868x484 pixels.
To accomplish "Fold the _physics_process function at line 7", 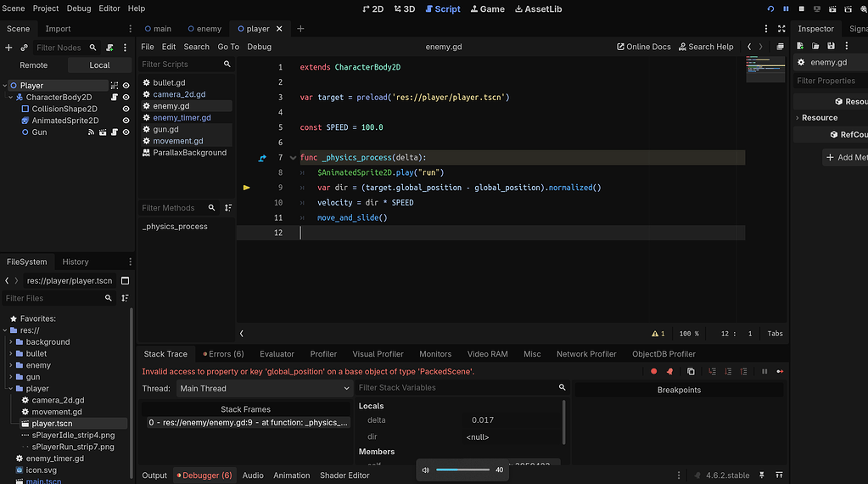I will click(x=293, y=158).
